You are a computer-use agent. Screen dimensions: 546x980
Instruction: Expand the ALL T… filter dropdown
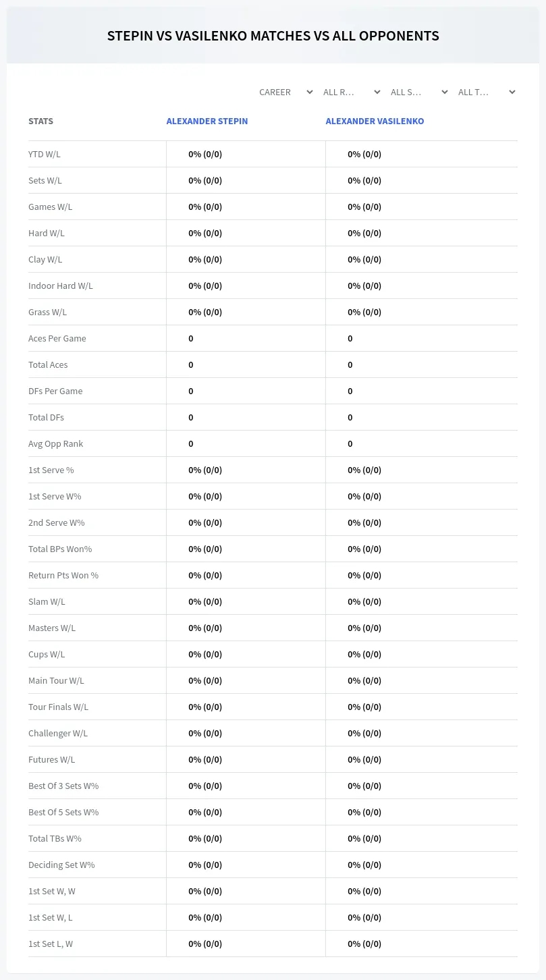(x=487, y=92)
